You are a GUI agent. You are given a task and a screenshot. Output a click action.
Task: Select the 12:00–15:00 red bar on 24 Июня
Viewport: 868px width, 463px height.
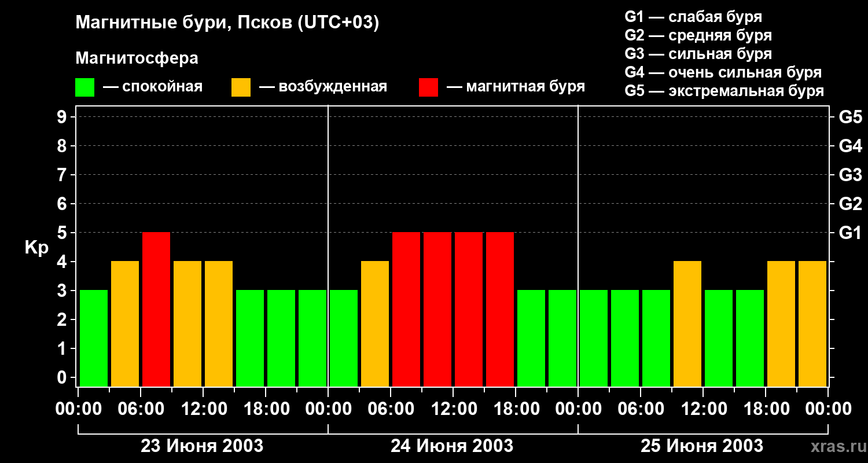tap(469, 309)
